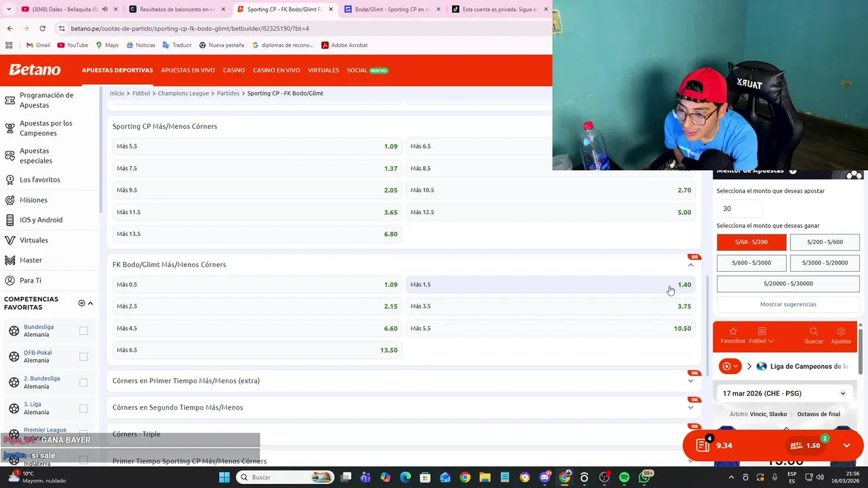Open WhatsApp from the taskbar

click(644, 477)
